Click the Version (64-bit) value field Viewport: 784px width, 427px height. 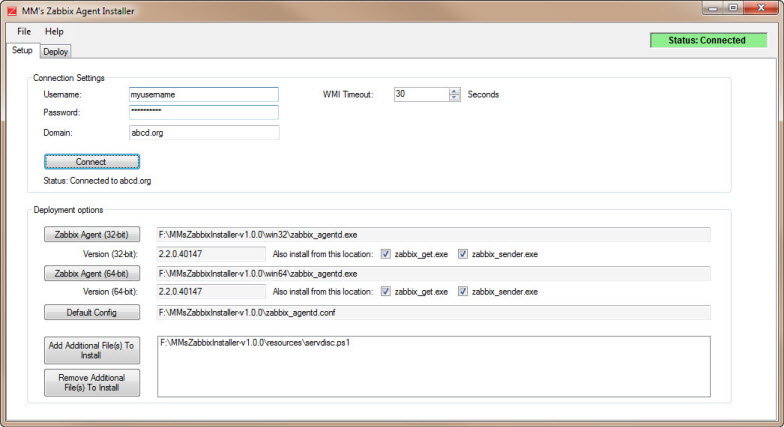click(211, 292)
